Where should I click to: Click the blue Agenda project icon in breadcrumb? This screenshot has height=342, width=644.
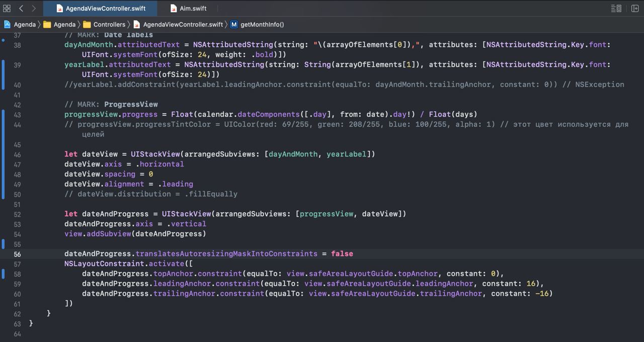(x=7, y=24)
